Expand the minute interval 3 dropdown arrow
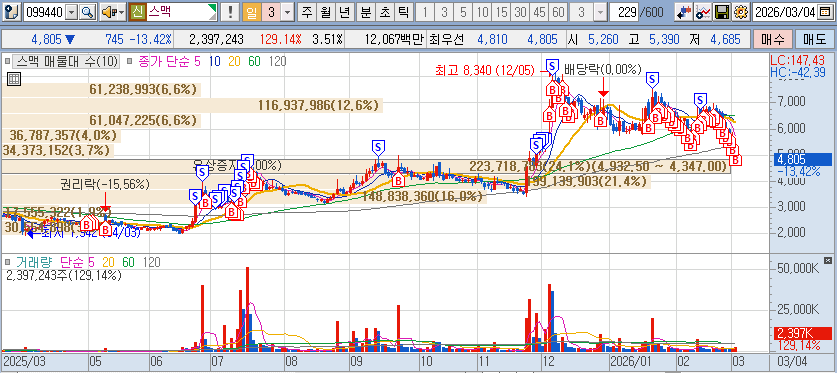 pyautogui.click(x=600, y=12)
